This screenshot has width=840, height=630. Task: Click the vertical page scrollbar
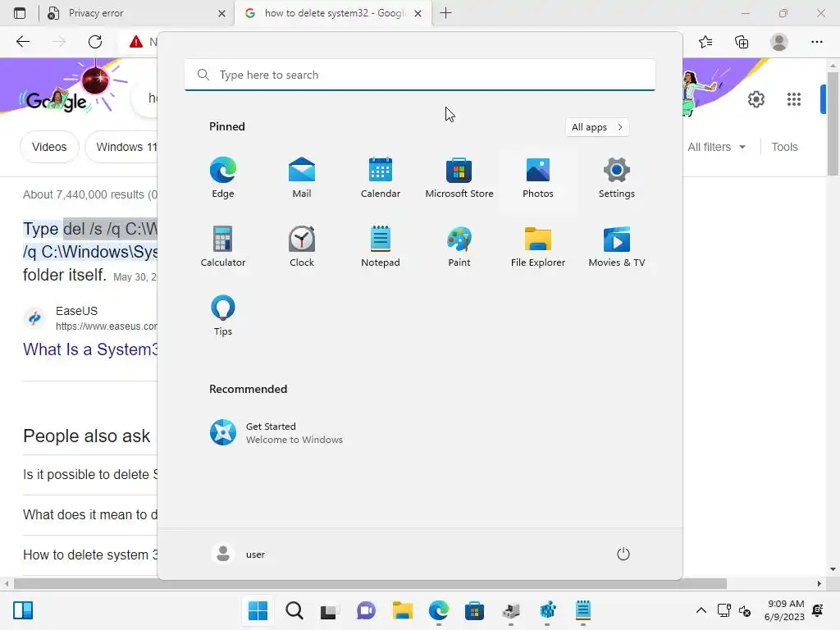click(833, 125)
